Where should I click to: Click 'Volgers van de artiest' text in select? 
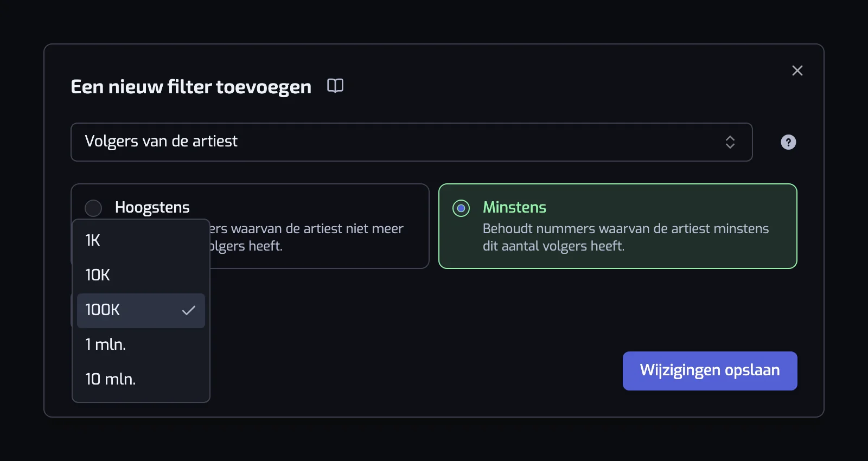click(x=161, y=142)
